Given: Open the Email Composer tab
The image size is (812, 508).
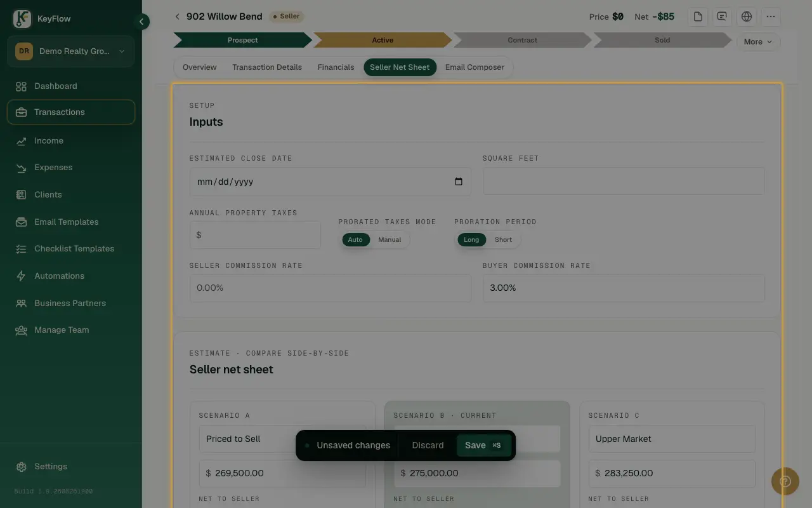Looking at the screenshot, I should (x=475, y=67).
